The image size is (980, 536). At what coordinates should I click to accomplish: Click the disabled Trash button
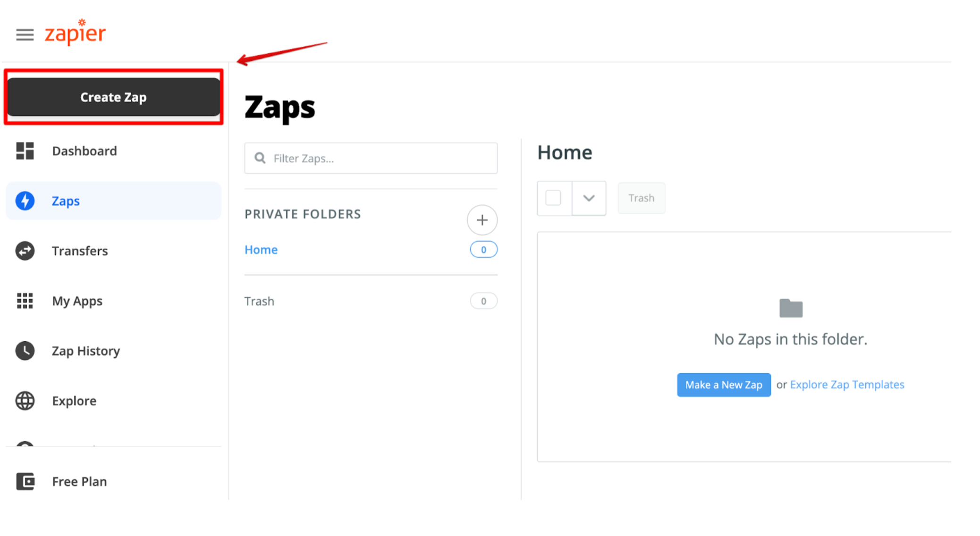[x=642, y=198]
